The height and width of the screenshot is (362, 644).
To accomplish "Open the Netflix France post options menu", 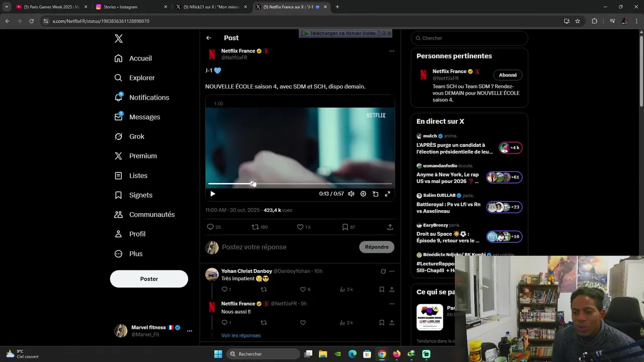I will pyautogui.click(x=391, y=51).
